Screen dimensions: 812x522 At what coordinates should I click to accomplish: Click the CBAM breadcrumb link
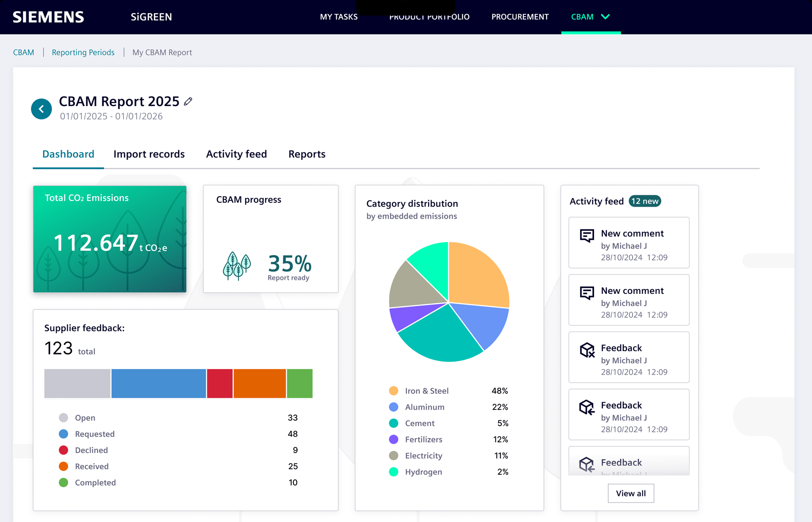[23, 53]
